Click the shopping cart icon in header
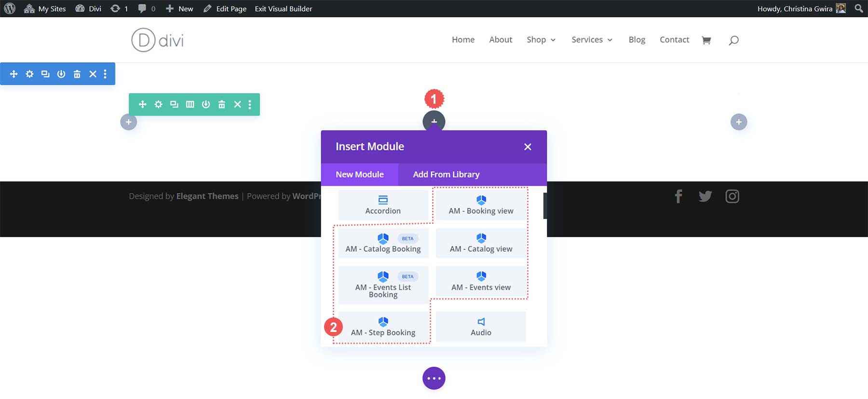Viewport: 868px width, 399px height. (706, 40)
